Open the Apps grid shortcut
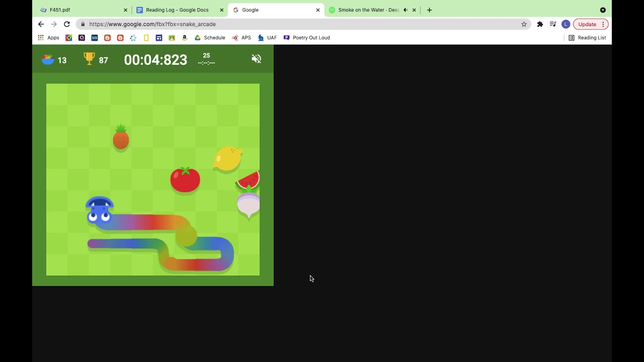The image size is (644, 362). pyautogui.click(x=48, y=38)
